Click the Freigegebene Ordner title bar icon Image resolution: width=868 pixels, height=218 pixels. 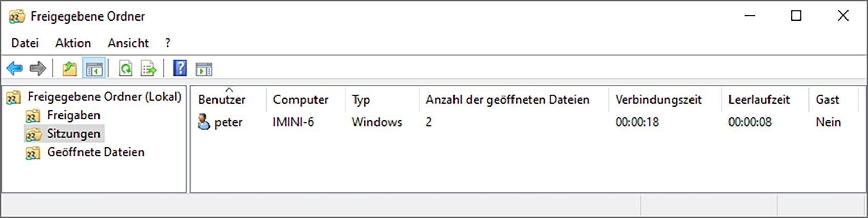click(x=16, y=16)
